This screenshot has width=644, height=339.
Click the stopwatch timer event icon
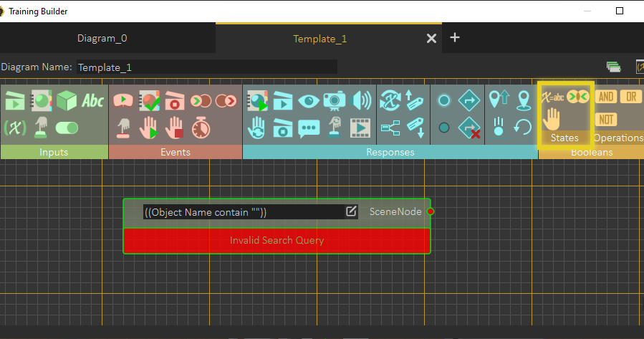[x=201, y=128]
